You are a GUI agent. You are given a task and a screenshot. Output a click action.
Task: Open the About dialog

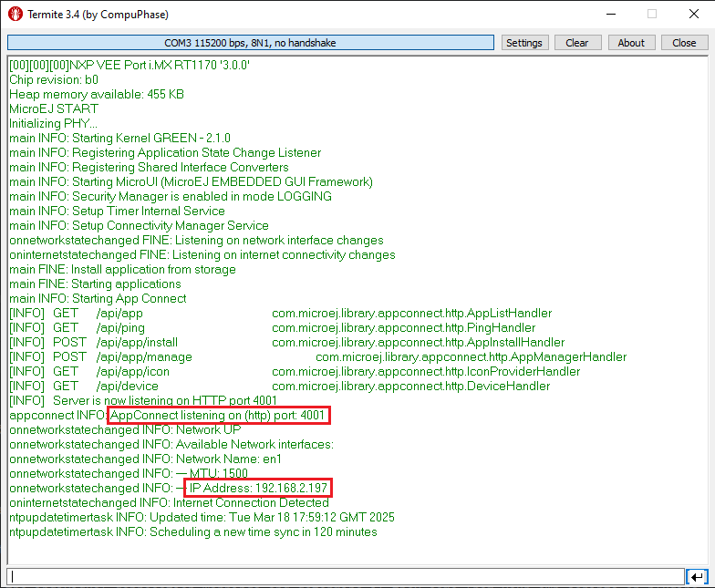(x=631, y=43)
